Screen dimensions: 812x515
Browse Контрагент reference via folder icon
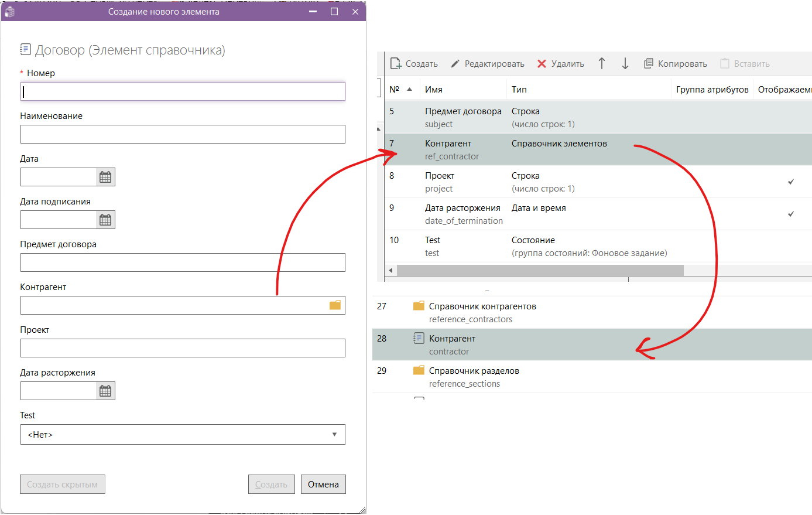[335, 305]
